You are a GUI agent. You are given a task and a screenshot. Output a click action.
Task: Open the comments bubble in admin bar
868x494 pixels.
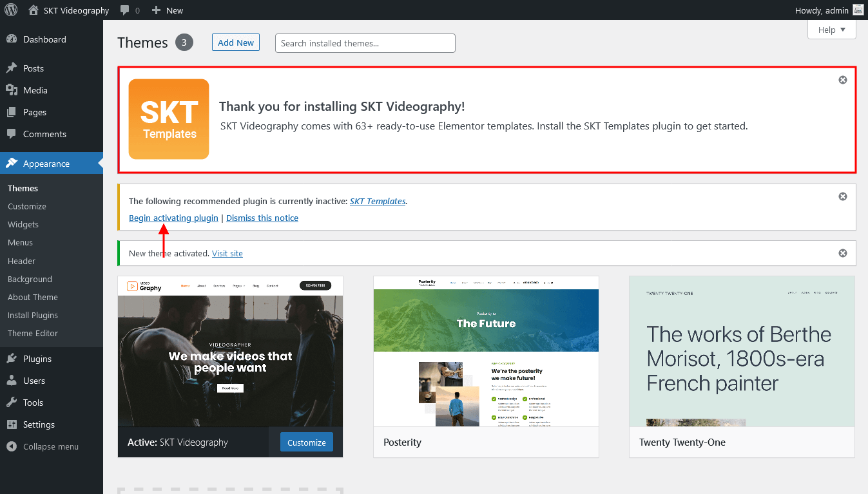pyautogui.click(x=130, y=10)
